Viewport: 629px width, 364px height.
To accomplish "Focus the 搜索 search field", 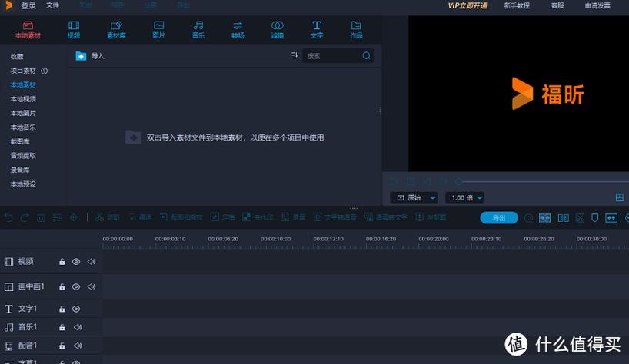I will (338, 55).
